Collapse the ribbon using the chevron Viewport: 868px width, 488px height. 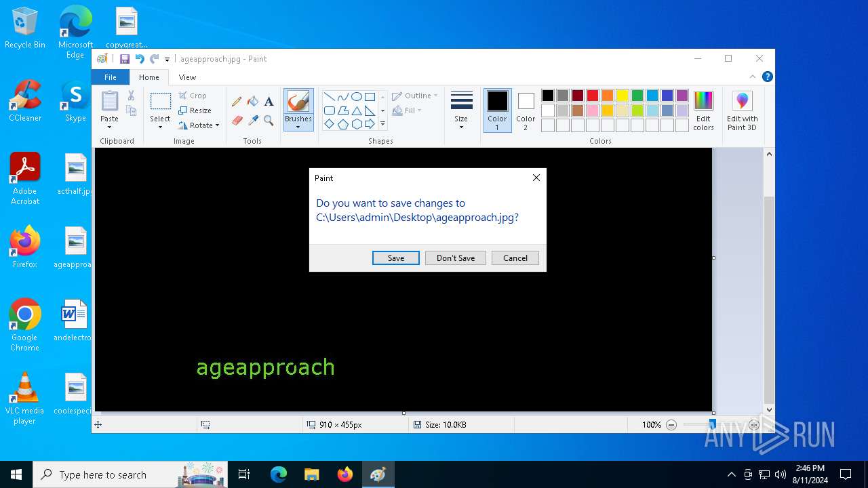coord(752,77)
